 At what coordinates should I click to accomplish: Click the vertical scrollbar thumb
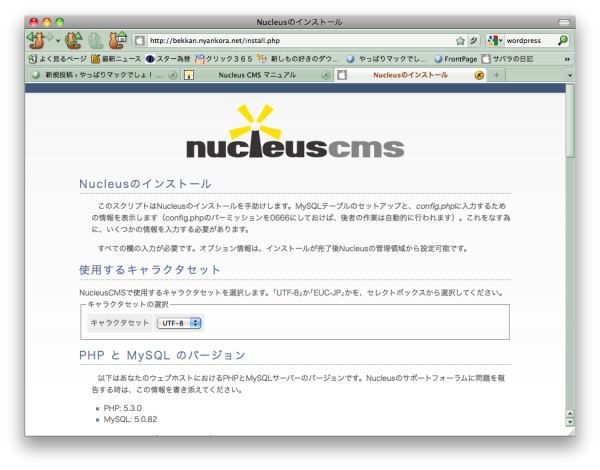(x=570, y=121)
